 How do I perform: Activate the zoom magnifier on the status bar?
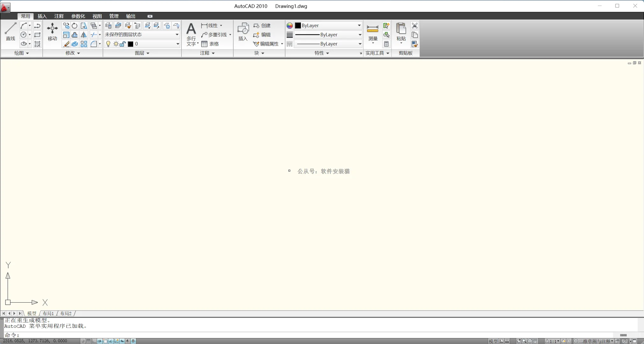(x=524, y=341)
